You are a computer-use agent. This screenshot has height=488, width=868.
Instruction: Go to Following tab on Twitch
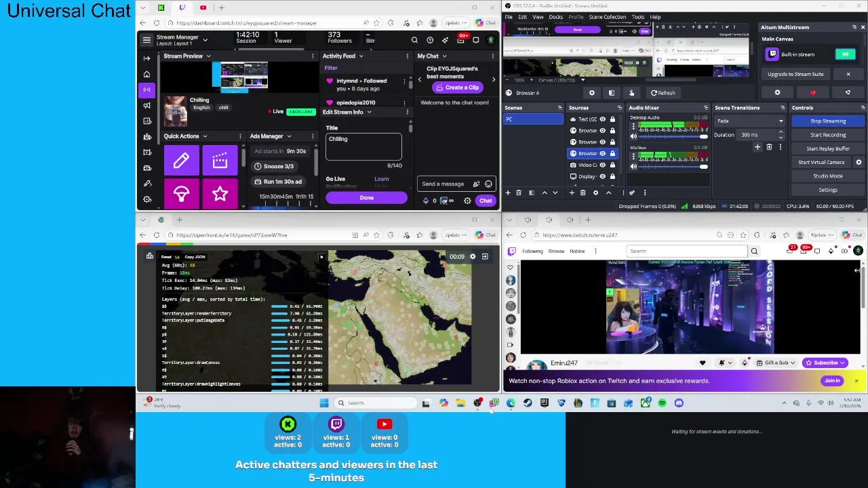[532, 251]
